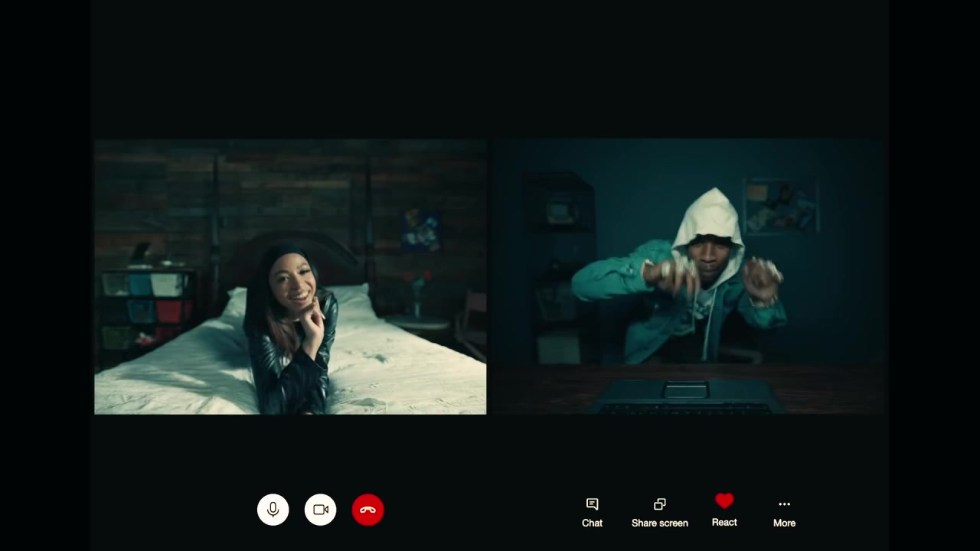The height and width of the screenshot is (551, 980).
Task: Start Share screen
Action: pos(660,513)
